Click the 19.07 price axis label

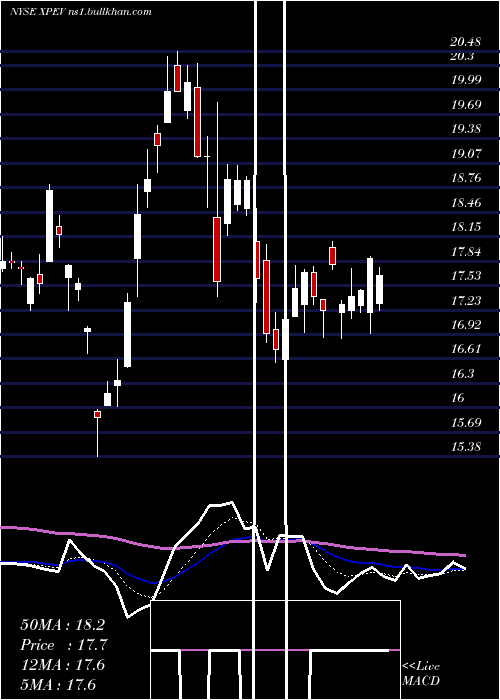[x=466, y=154]
